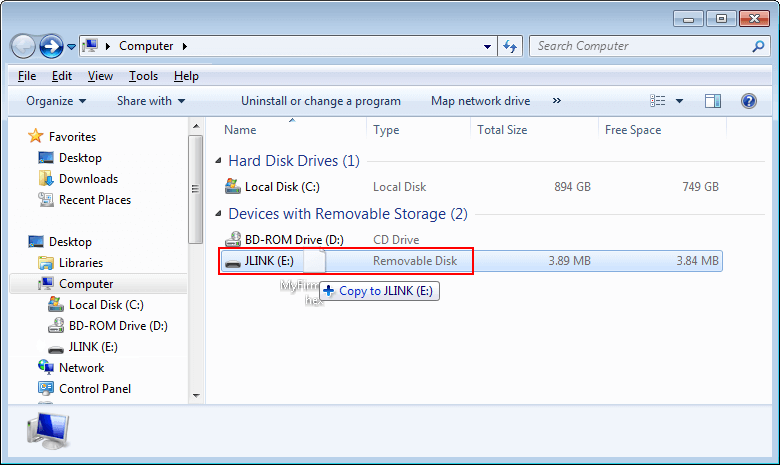Screen dimensions: 780x465
Task: Change your view icon button
Action: pos(658,101)
